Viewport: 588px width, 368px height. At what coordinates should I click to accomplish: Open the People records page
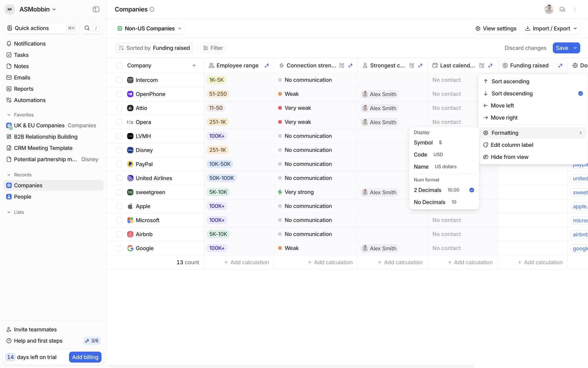(x=53, y=197)
